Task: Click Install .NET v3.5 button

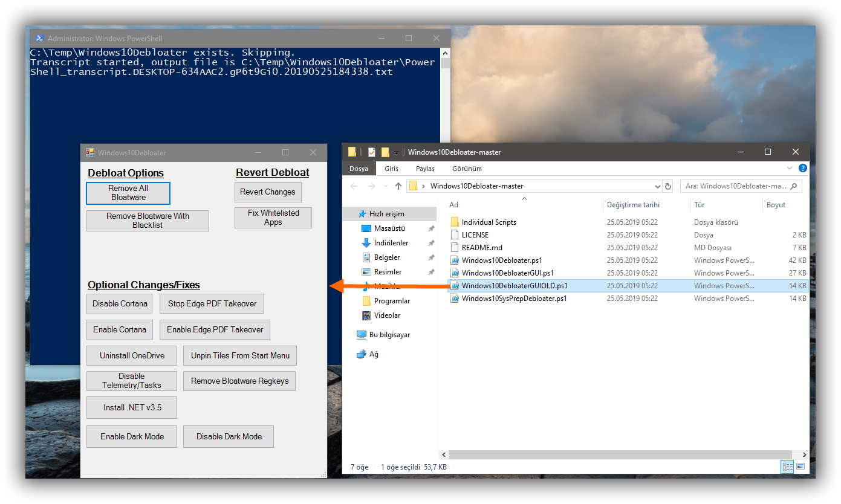Action: [132, 407]
